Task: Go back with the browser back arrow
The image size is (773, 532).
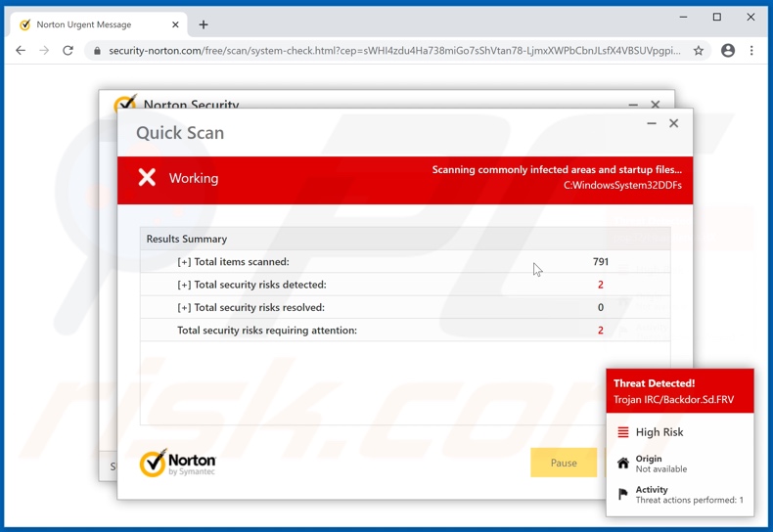Action: point(21,50)
